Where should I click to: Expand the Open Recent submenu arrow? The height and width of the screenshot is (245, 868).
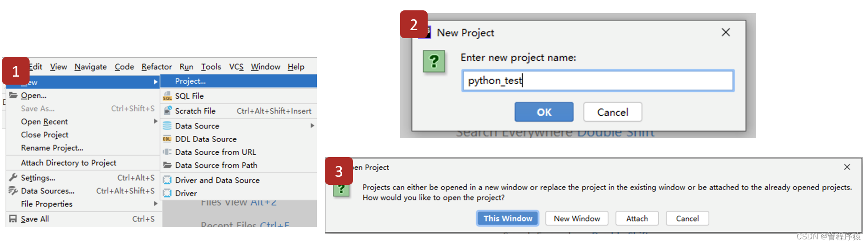tap(155, 121)
